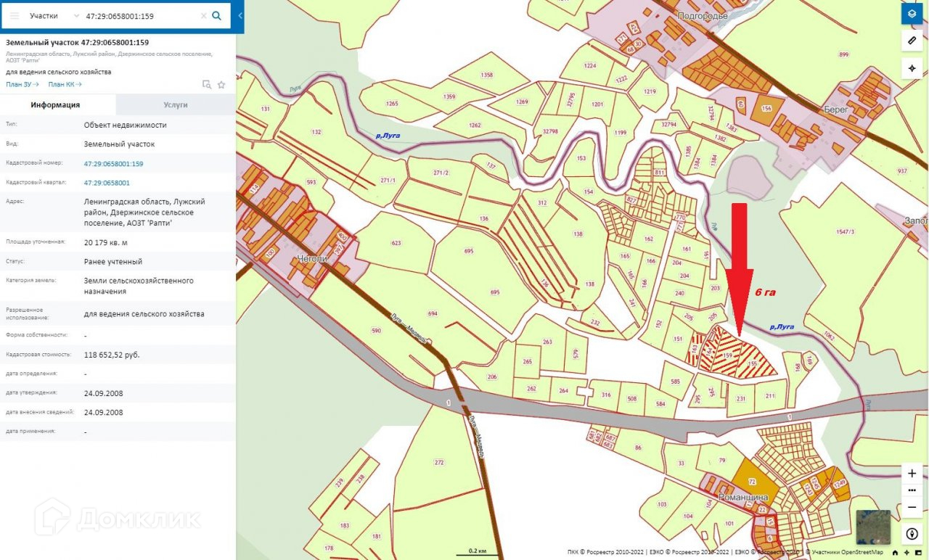Zoom out with the minus button
Screen dimensions: 929x560
912,506
